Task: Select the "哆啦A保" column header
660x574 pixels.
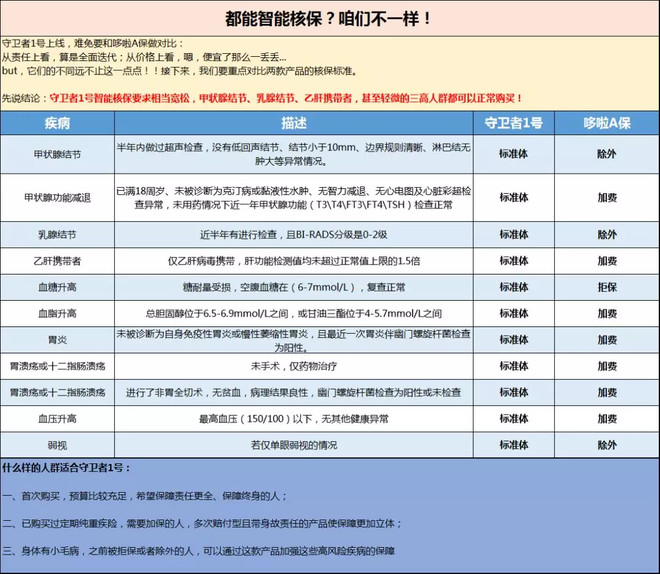Action: pos(607,123)
